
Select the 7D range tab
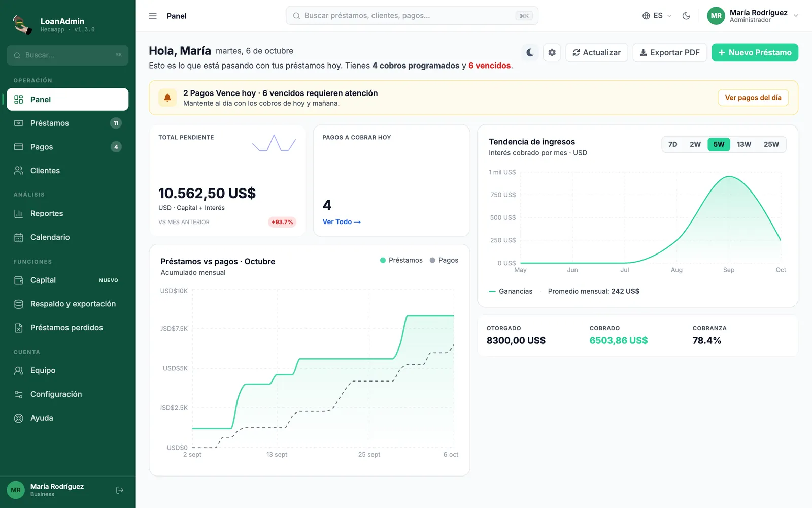coord(673,144)
